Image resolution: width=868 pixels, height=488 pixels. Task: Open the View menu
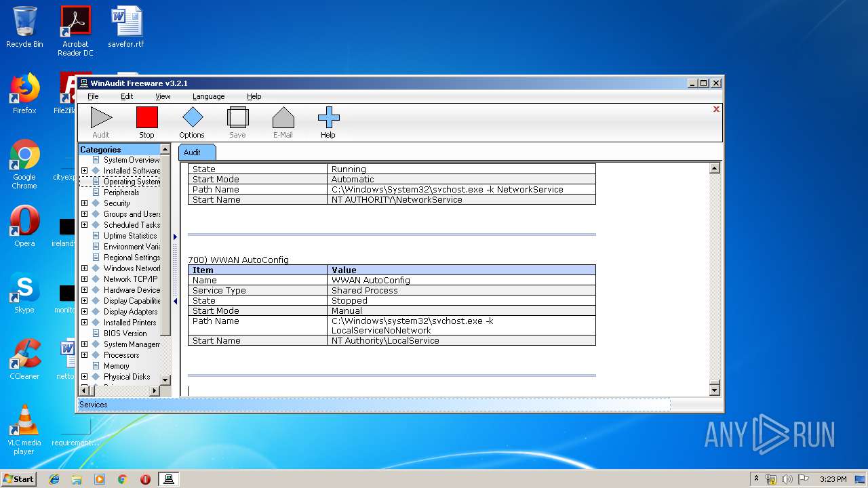[163, 96]
